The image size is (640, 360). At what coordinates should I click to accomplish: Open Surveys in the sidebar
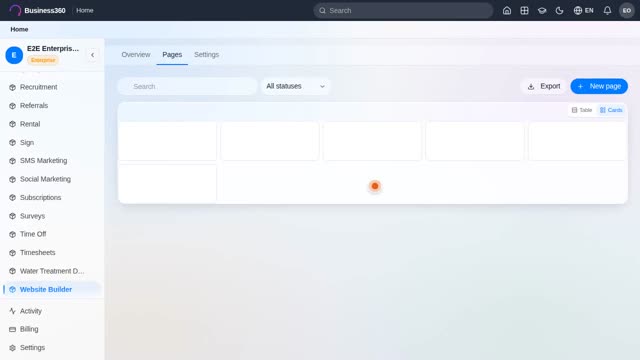click(x=52, y=216)
